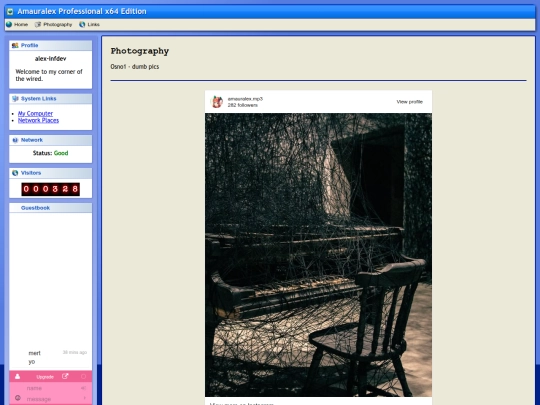Click the "yo" guestbook message
Image resolution: width=540 pixels, height=405 pixels.
tap(32, 362)
